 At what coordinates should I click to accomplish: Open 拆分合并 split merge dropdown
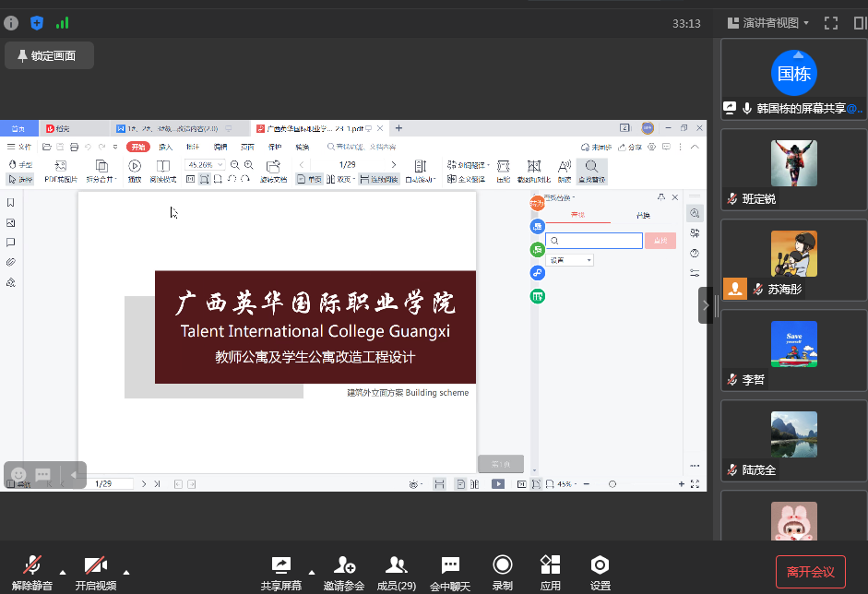click(x=101, y=172)
